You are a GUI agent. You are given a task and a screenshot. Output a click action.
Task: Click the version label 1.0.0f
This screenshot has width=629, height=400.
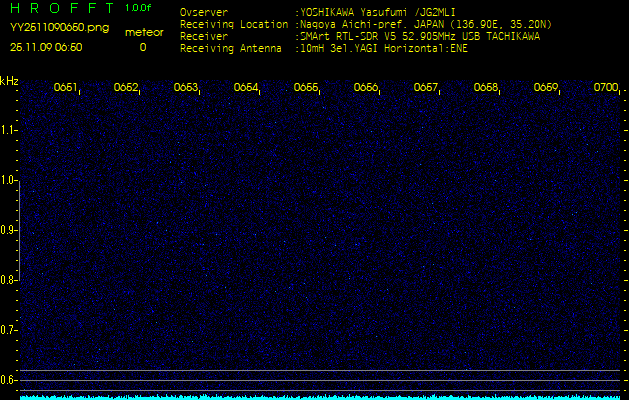(x=138, y=8)
